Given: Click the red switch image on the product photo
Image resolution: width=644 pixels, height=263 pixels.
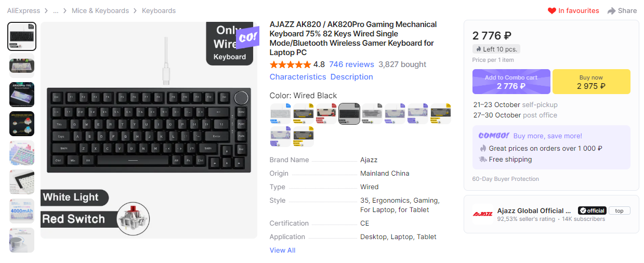Looking at the screenshot, I should [x=133, y=217].
